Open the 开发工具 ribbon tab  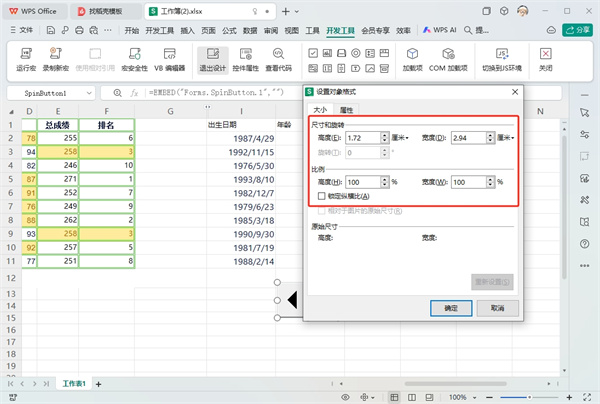[x=340, y=31]
